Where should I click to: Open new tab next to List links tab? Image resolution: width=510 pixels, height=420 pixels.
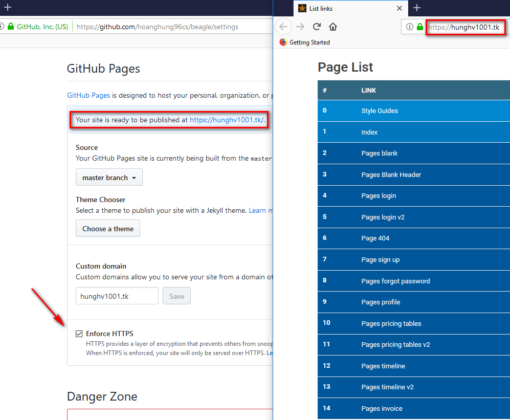[x=417, y=8]
